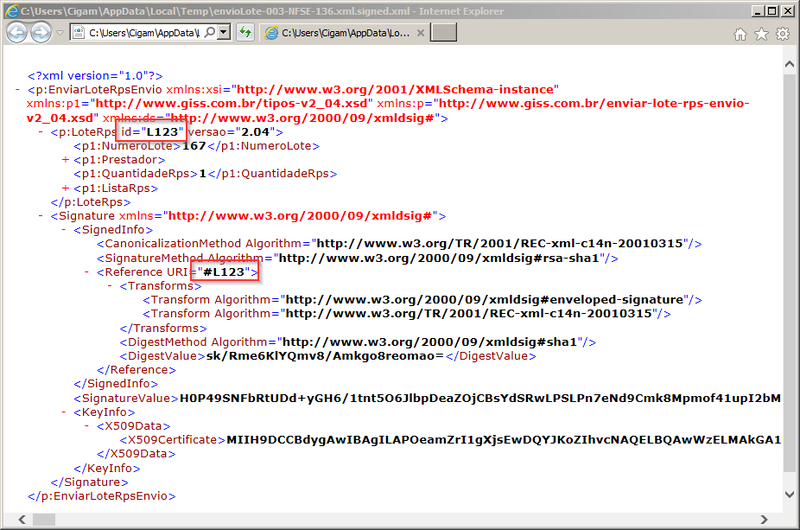Collapse the X509Data node

tap(87, 426)
